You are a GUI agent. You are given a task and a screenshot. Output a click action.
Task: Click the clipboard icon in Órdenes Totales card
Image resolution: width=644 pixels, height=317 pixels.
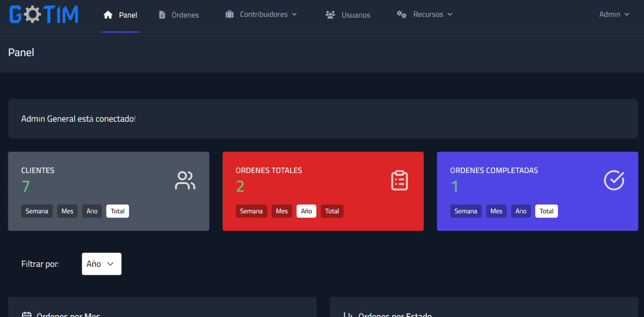(399, 181)
